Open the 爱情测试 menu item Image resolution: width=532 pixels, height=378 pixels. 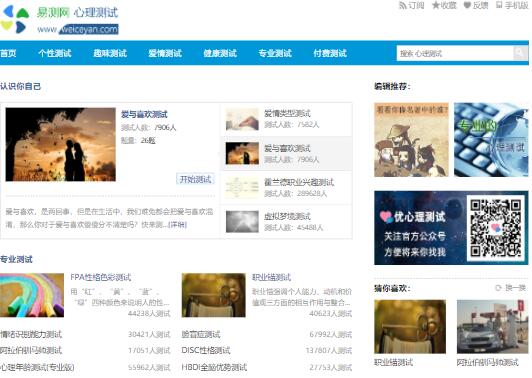(165, 53)
